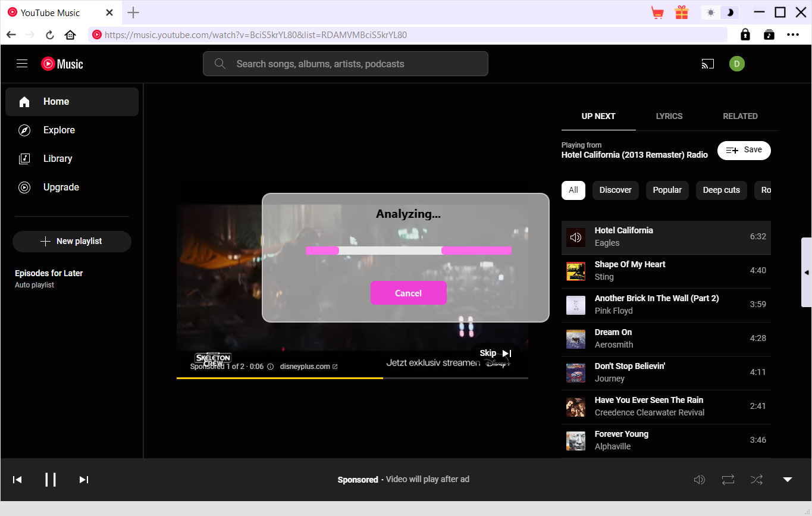Viewport: 812px width, 516px height.
Task: Switch to the Lyrics tab
Action: (x=669, y=116)
